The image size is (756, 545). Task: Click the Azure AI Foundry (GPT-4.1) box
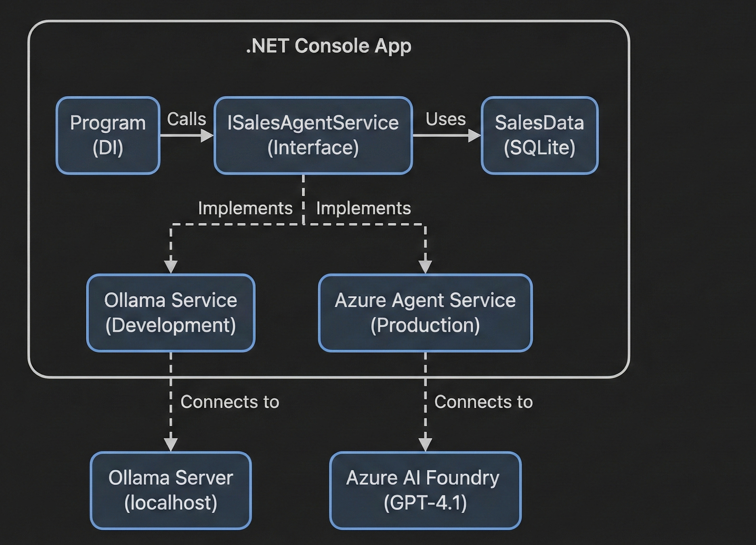[x=425, y=490]
